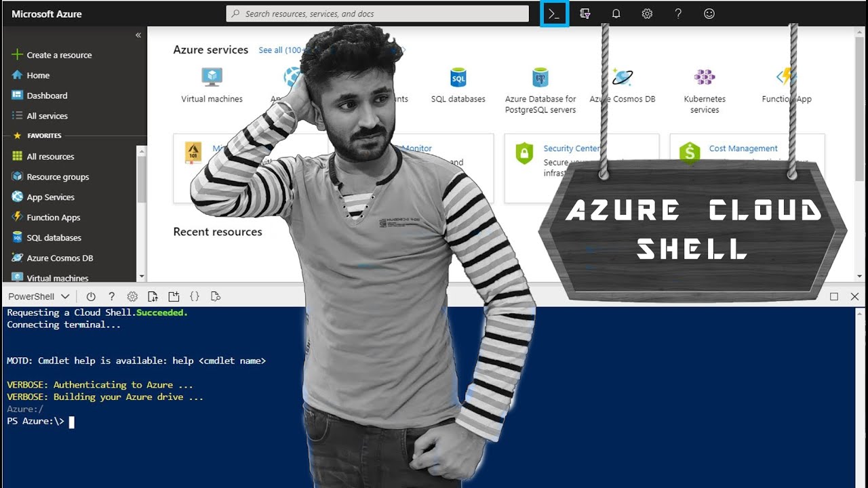The width and height of the screenshot is (868, 488).
Task: Click 'VERBOSE: Authenticating to Azure' line
Action: click(100, 385)
